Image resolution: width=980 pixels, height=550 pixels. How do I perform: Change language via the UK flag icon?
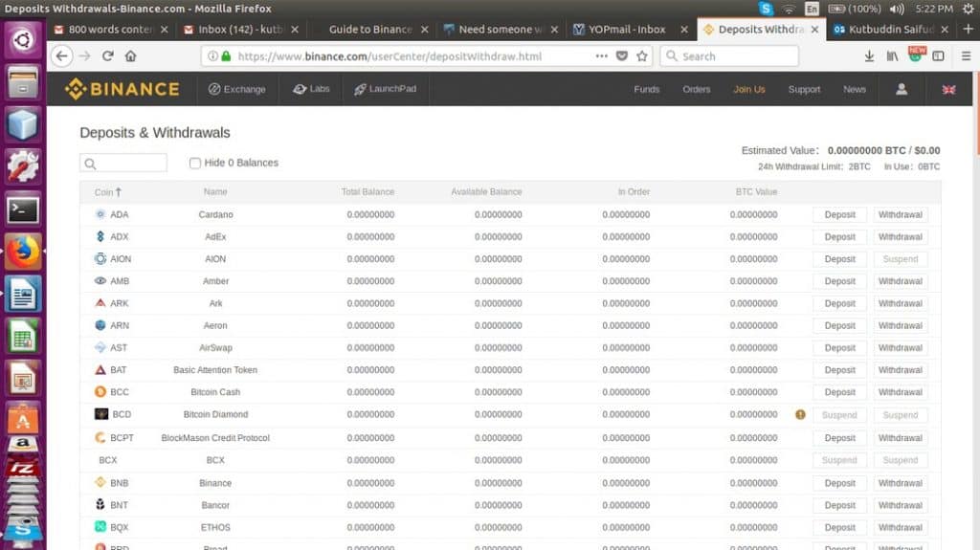[948, 89]
